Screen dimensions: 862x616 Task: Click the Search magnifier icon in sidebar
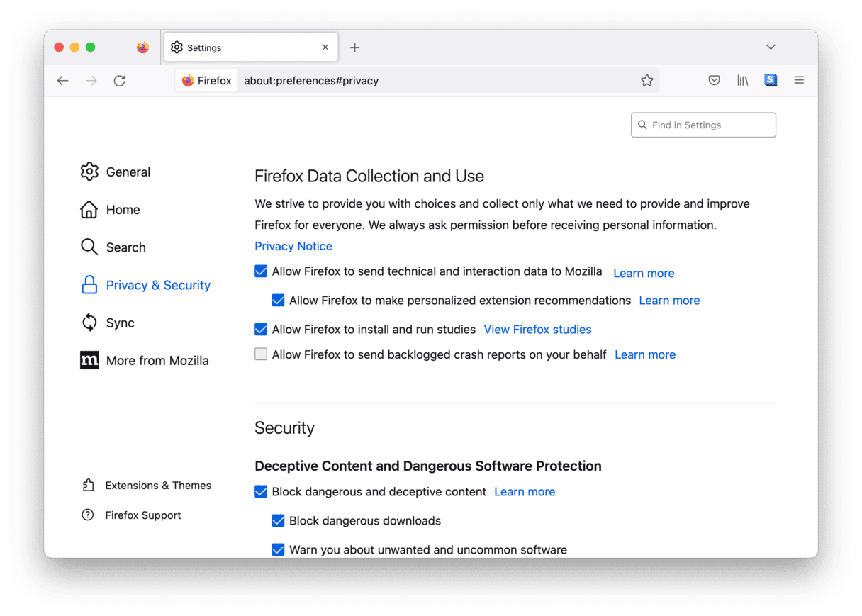(89, 247)
